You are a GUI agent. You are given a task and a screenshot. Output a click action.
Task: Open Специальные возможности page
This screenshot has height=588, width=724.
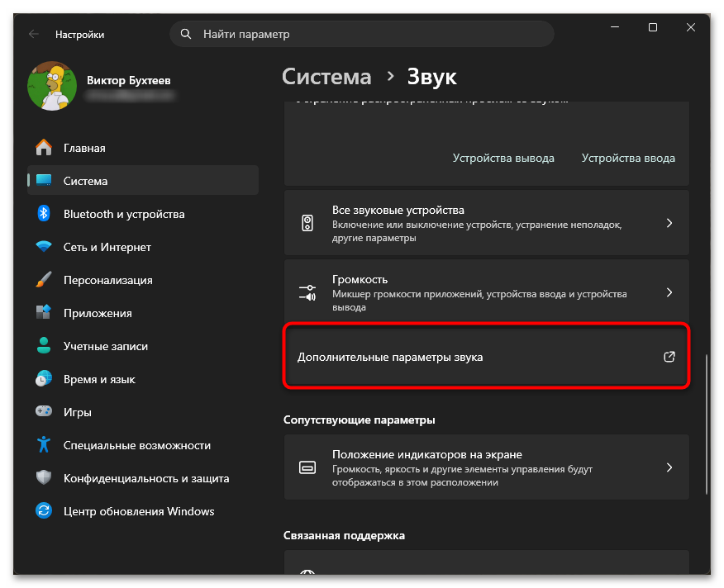(143, 445)
